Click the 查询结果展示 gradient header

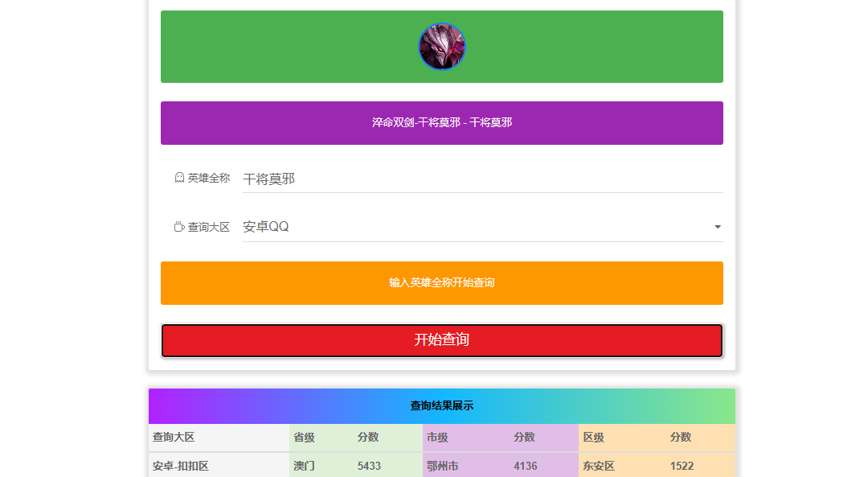click(x=441, y=405)
